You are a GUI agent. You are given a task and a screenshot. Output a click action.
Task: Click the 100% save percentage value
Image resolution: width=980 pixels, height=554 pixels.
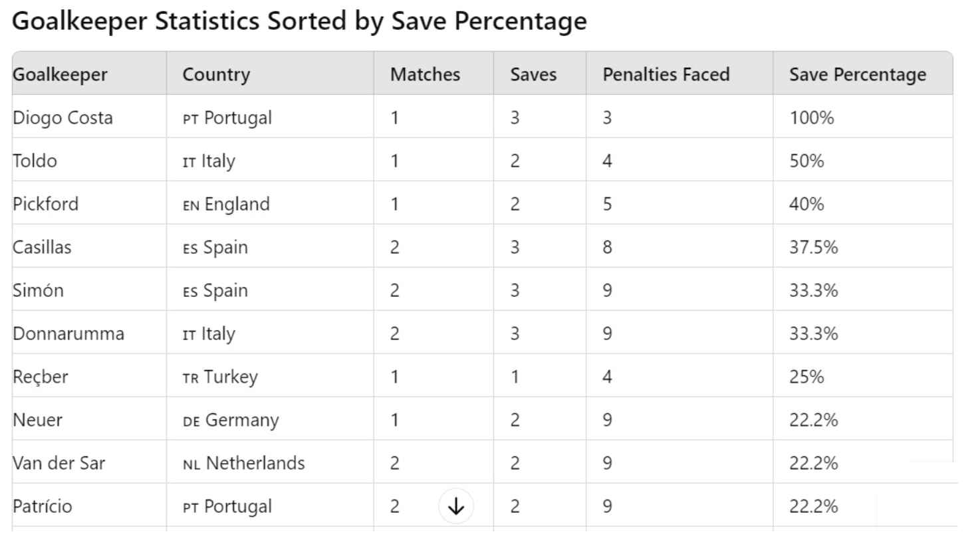pyautogui.click(x=811, y=118)
